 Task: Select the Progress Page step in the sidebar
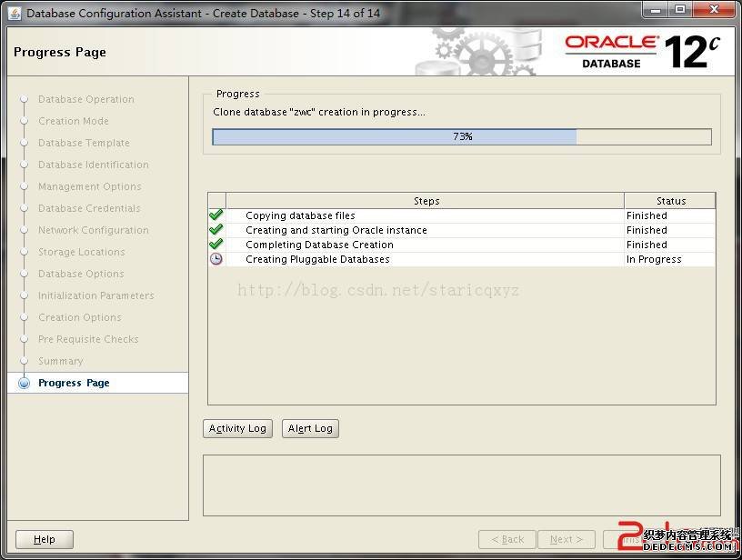[74, 383]
